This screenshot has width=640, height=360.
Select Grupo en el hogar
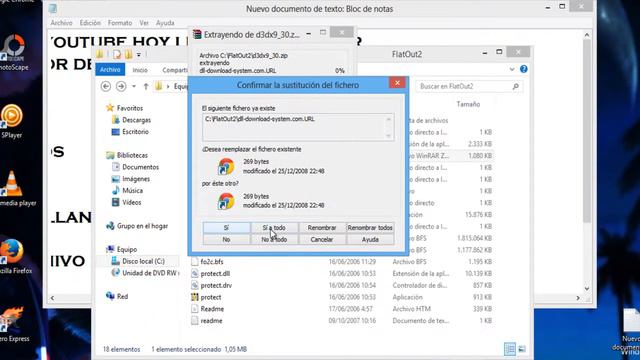click(x=142, y=226)
